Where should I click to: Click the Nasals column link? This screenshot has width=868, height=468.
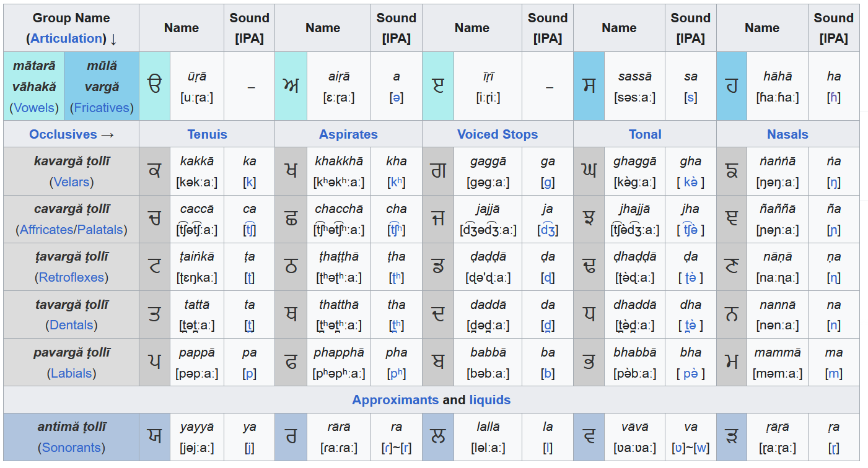point(787,134)
